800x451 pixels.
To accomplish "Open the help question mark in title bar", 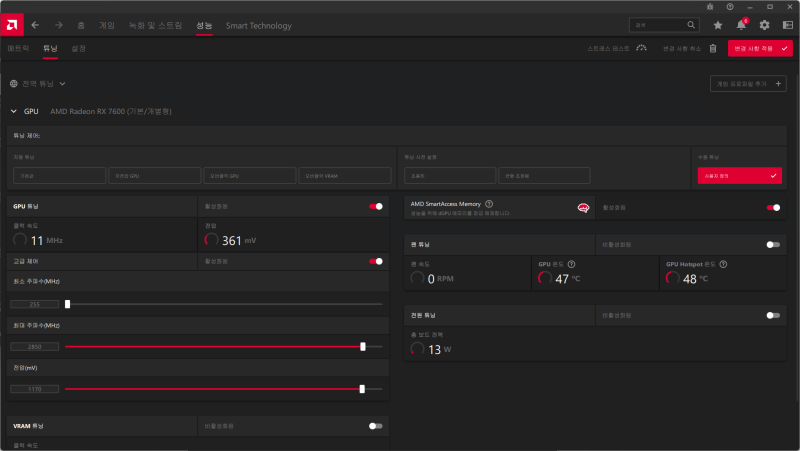I will point(730,7).
